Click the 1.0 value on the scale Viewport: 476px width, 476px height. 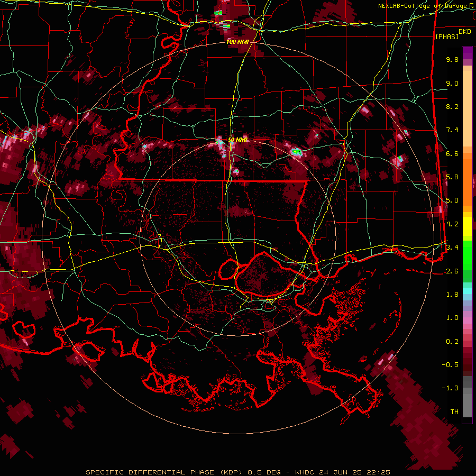452,318
